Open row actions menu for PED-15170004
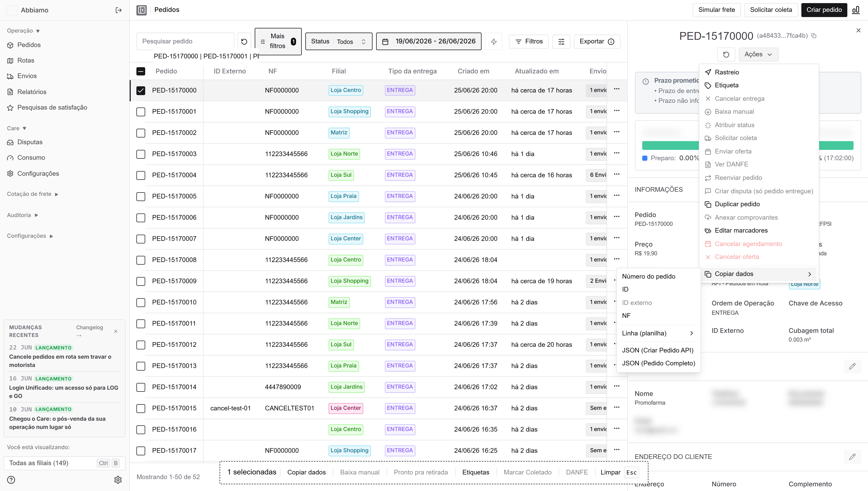 617,174
